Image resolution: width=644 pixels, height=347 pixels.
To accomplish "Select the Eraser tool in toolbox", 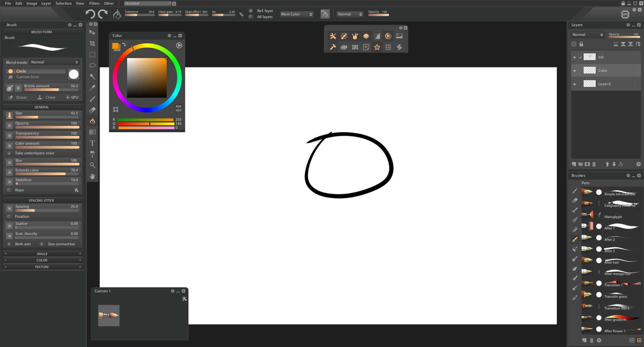I will [x=93, y=110].
